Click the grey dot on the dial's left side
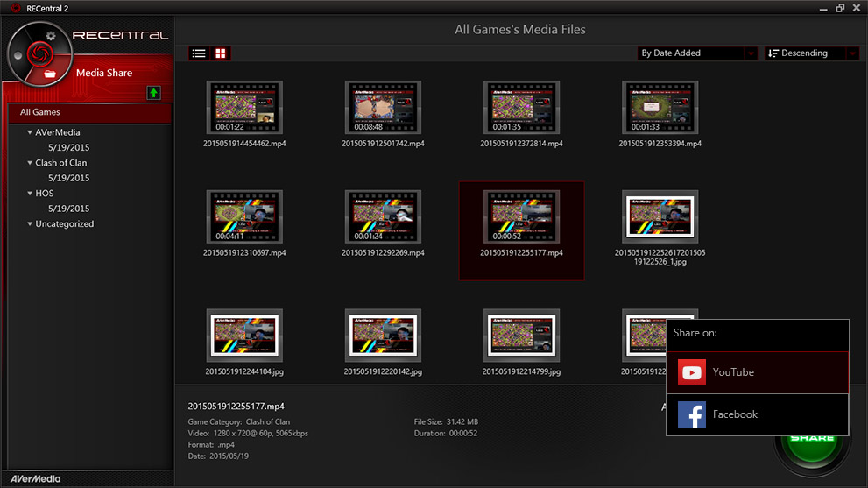 (18, 55)
